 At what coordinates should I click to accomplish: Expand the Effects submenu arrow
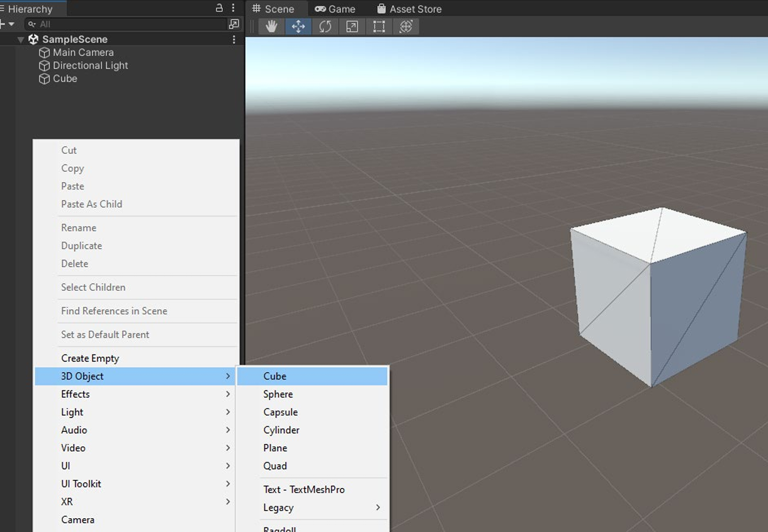(228, 394)
